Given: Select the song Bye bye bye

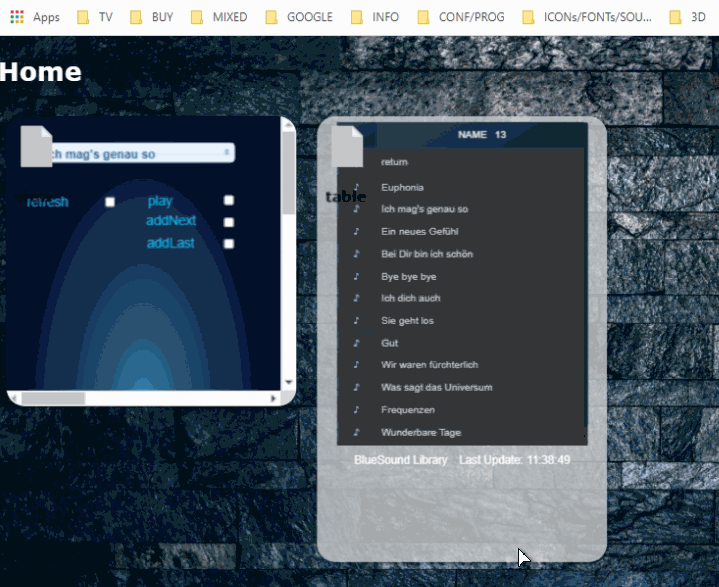Looking at the screenshot, I should [409, 277].
